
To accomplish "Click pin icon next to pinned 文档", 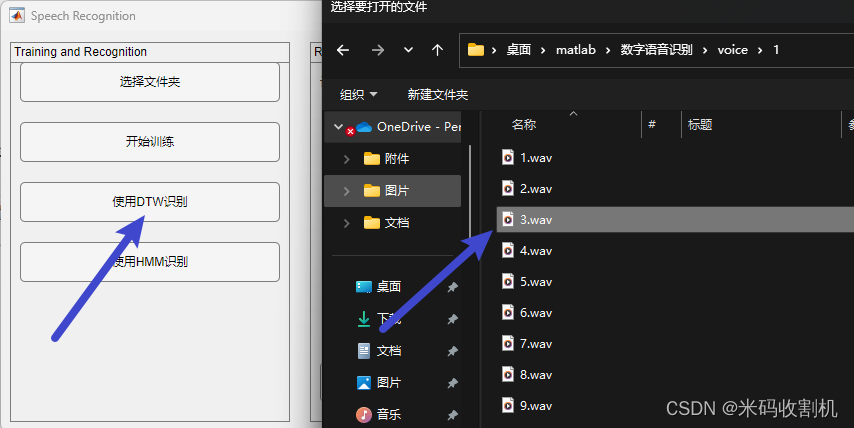I will [x=452, y=351].
